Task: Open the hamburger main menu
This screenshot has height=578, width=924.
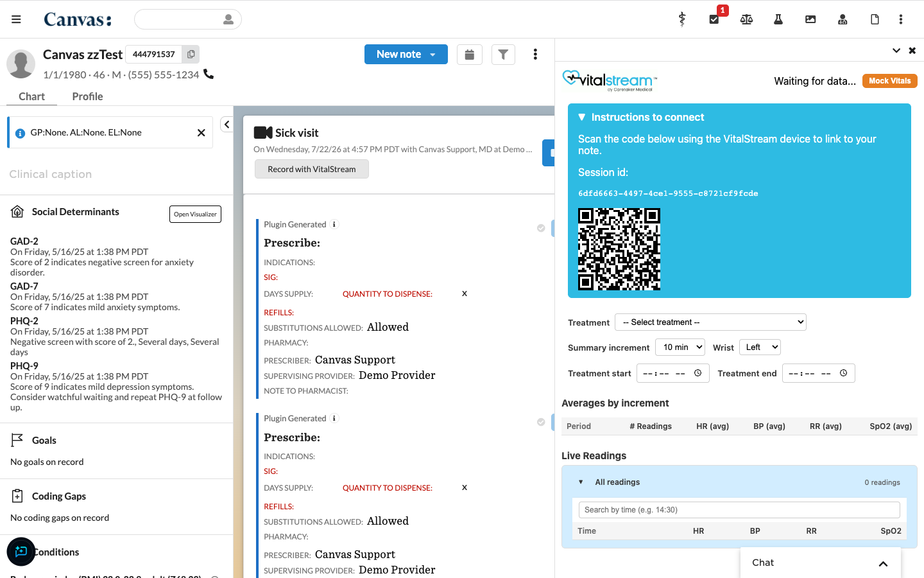Action: click(16, 19)
